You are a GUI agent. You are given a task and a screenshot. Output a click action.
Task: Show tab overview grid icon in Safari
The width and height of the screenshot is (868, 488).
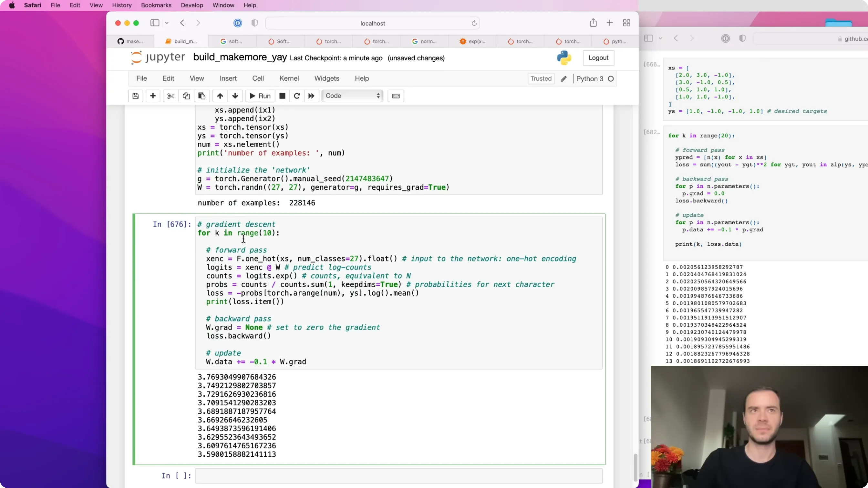tap(626, 23)
